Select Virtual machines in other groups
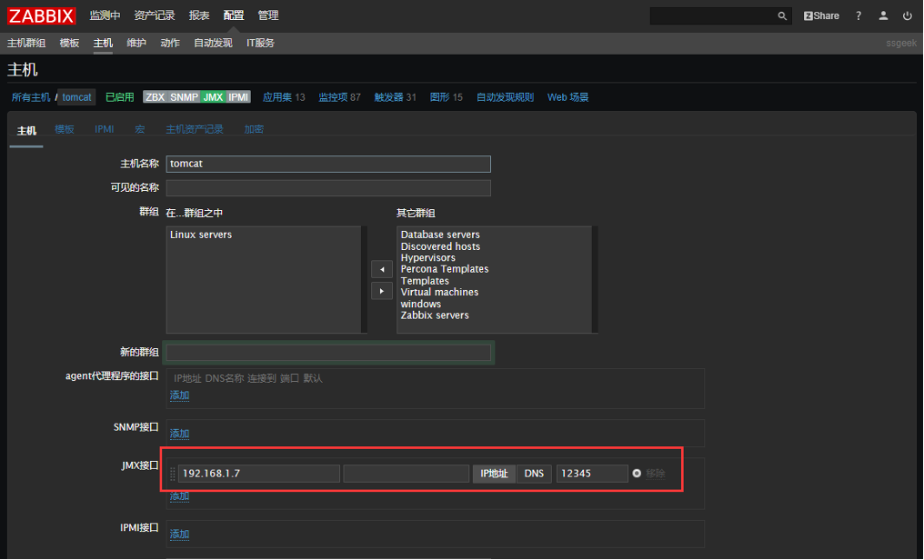 439,292
